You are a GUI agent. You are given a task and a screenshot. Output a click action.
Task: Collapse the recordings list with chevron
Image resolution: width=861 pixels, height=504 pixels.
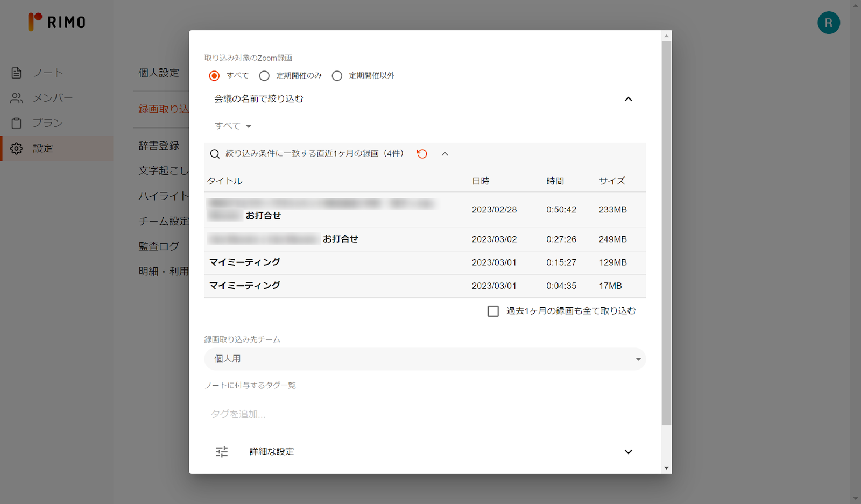[x=445, y=154]
